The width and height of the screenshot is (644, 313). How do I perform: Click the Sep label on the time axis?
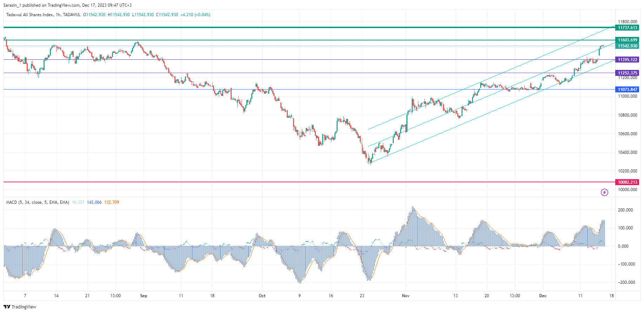click(144, 296)
